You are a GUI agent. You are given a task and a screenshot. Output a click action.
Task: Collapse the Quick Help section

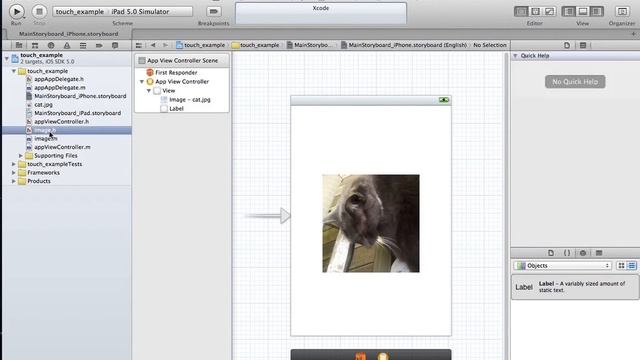click(x=515, y=56)
